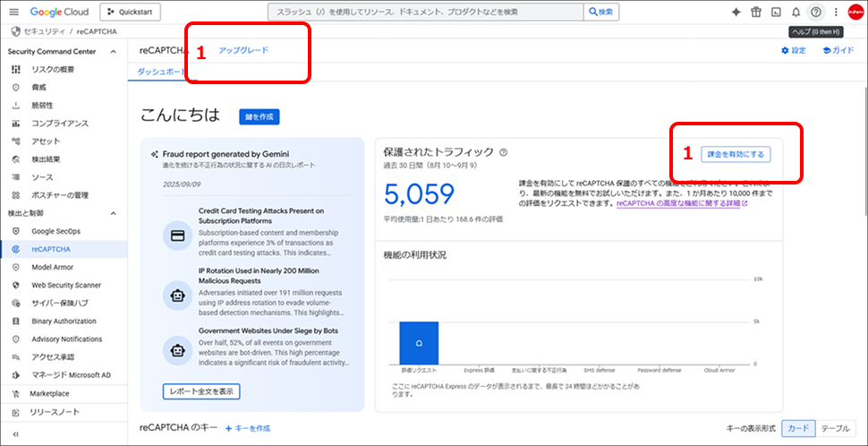The height and width of the screenshot is (446, 868).
Task: Click the 評価リクエスト blue bar
Action: click(x=419, y=343)
